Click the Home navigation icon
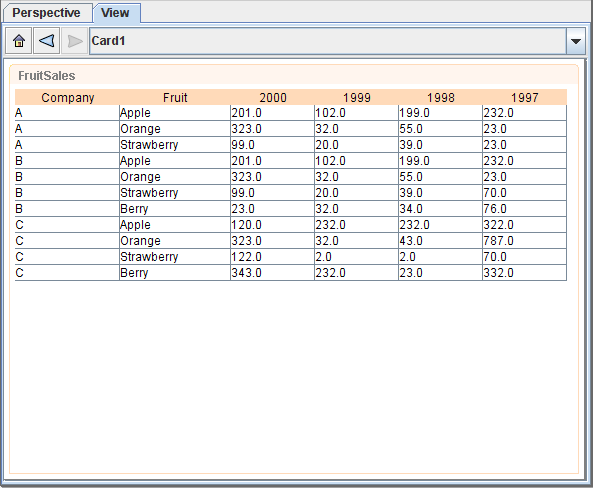593x488 pixels. (x=19, y=41)
